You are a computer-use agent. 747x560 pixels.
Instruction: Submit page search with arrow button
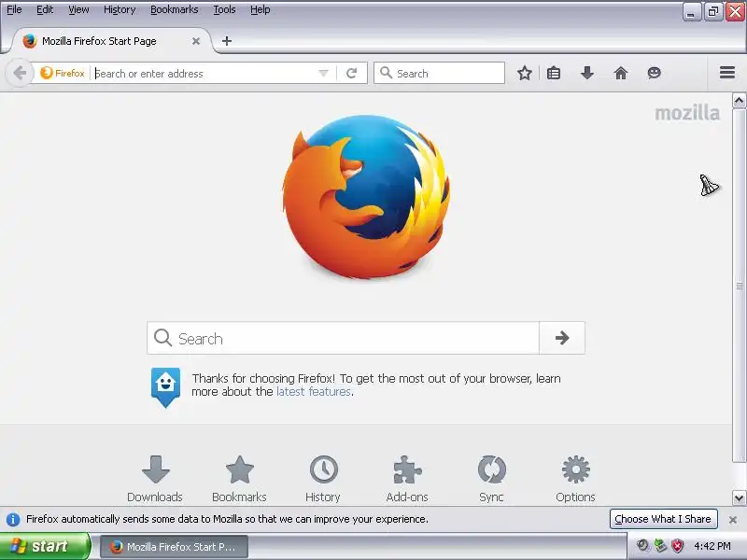point(562,338)
